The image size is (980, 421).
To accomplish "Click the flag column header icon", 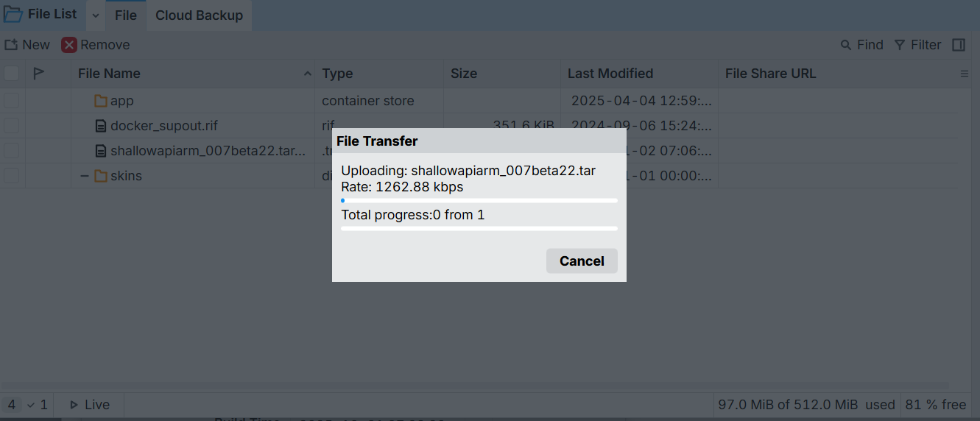I will pos(39,73).
